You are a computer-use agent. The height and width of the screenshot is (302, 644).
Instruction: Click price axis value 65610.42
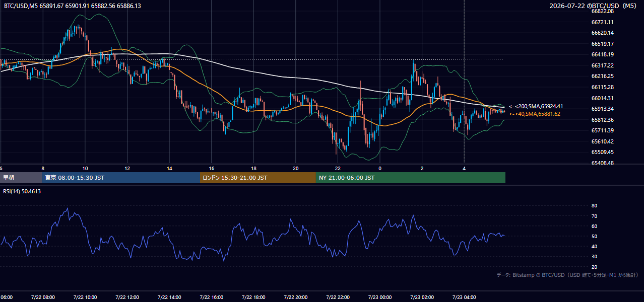tap(602, 141)
